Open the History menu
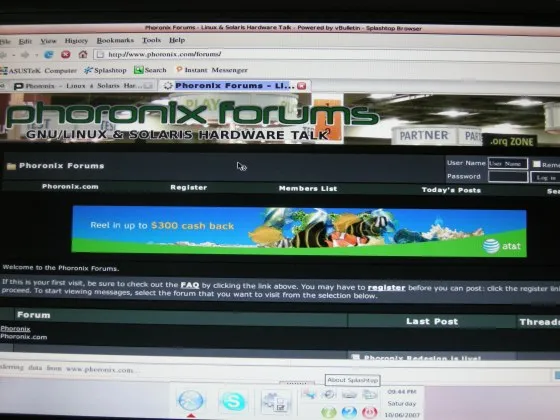Screen dimensions: 560x420 [76, 41]
